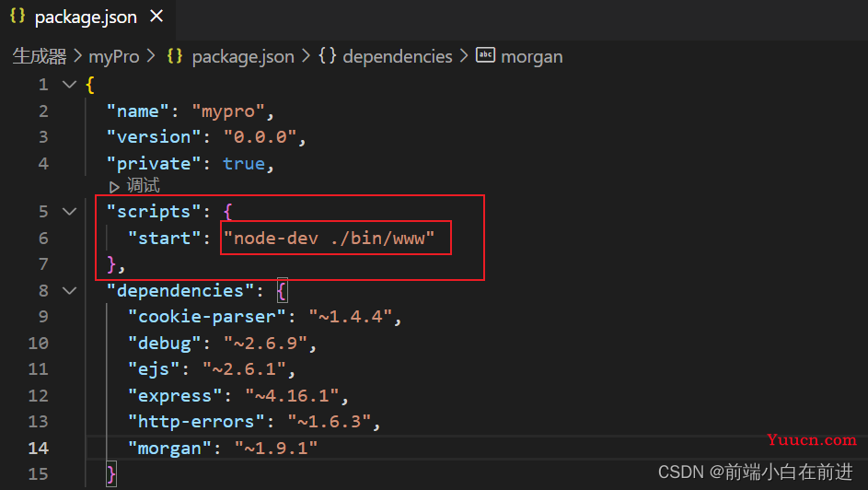Viewport: 868px width, 490px height.
Task: Click the "http-errors" dependency key
Action: pos(196,422)
